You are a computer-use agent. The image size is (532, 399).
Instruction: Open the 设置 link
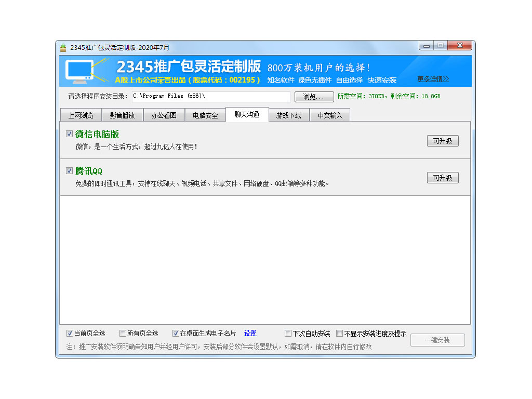click(250, 333)
